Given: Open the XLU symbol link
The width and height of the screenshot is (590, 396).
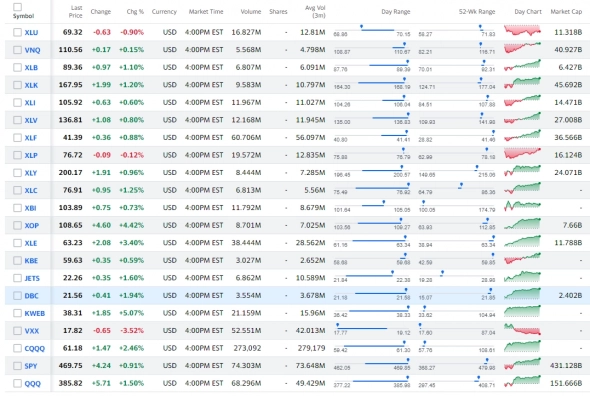Looking at the screenshot, I should point(31,32).
